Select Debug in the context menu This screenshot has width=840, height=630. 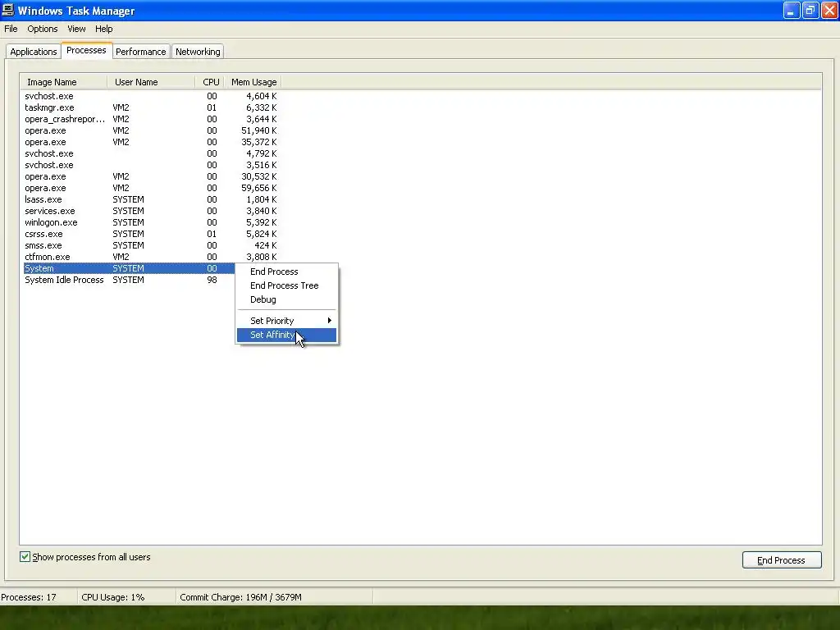pos(286,299)
